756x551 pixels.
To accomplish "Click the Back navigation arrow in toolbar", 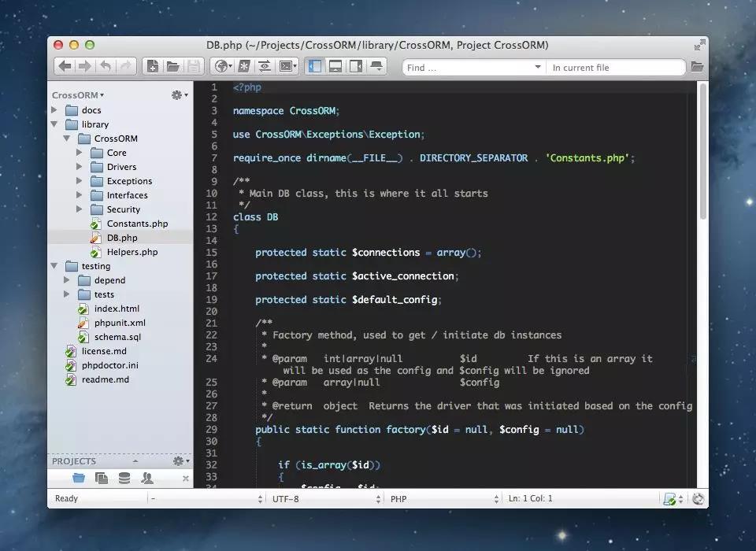I will pyautogui.click(x=65, y=67).
